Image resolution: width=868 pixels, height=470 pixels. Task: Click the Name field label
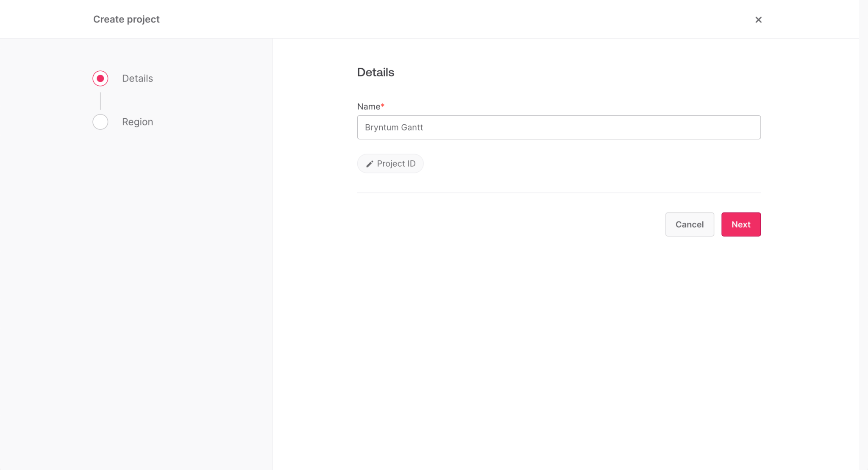(370, 106)
